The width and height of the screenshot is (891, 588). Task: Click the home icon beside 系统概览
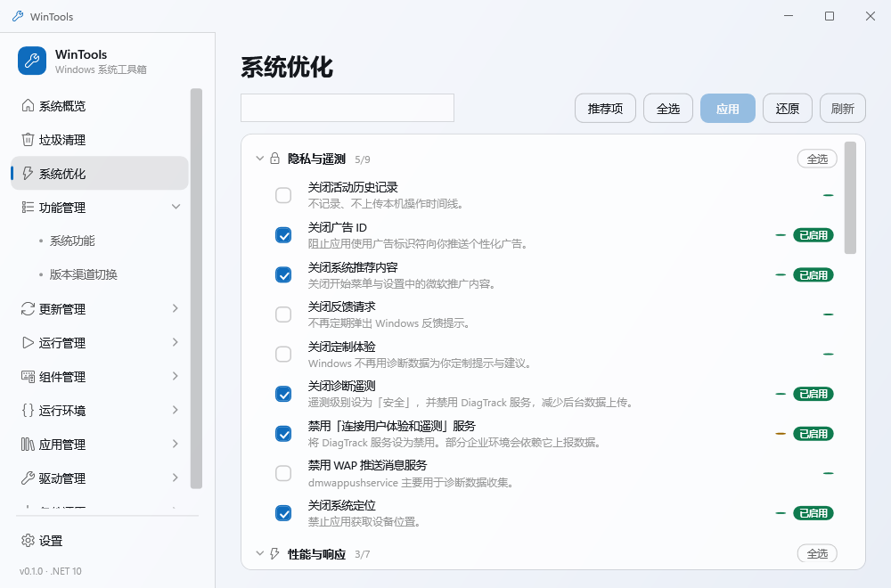pyautogui.click(x=28, y=106)
